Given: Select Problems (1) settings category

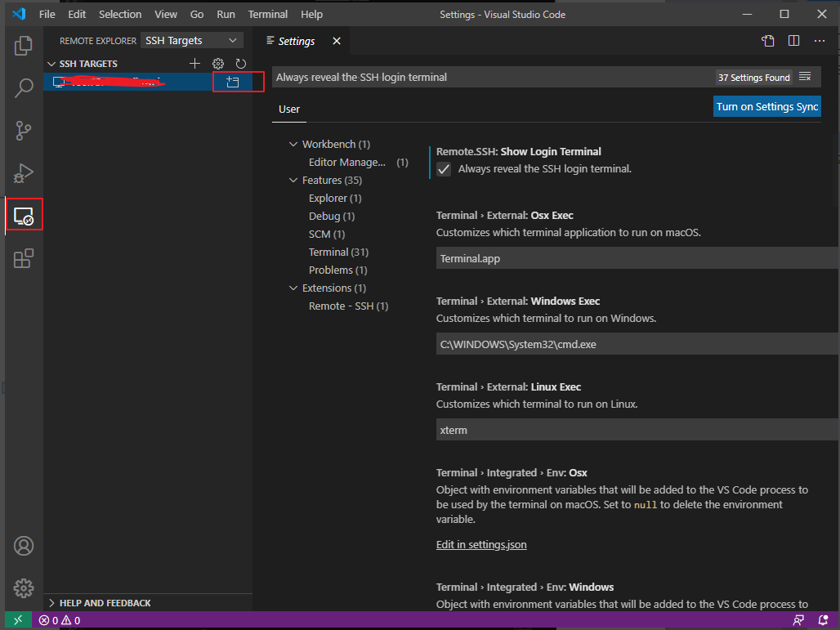Looking at the screenshot, I should point(338,270).
